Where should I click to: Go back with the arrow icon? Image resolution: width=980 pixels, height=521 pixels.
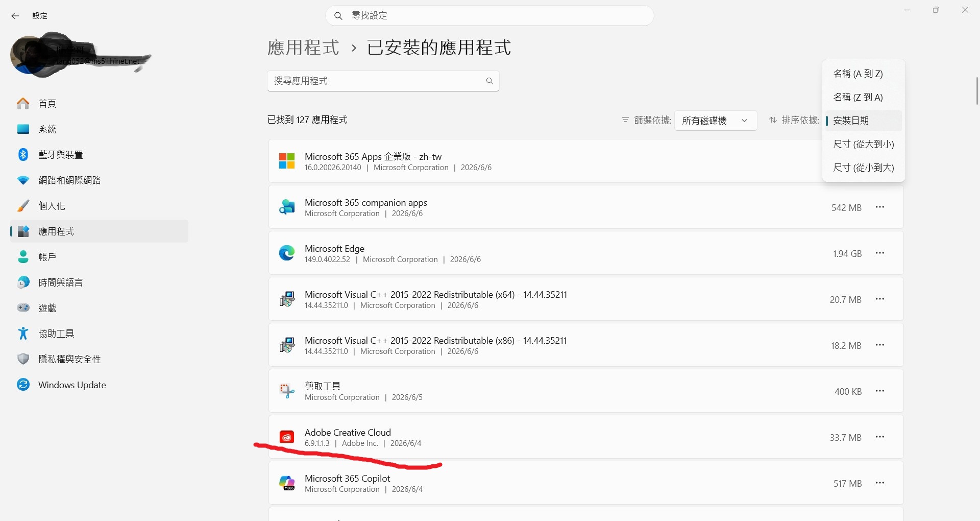15,16
